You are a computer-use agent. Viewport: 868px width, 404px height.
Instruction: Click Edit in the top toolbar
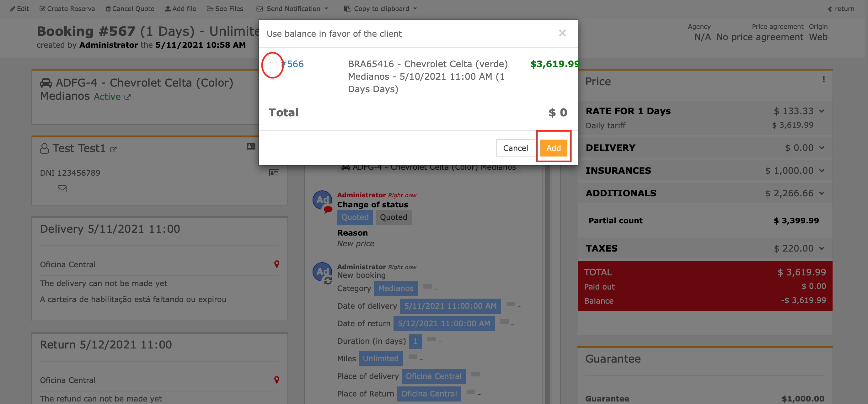19,8
